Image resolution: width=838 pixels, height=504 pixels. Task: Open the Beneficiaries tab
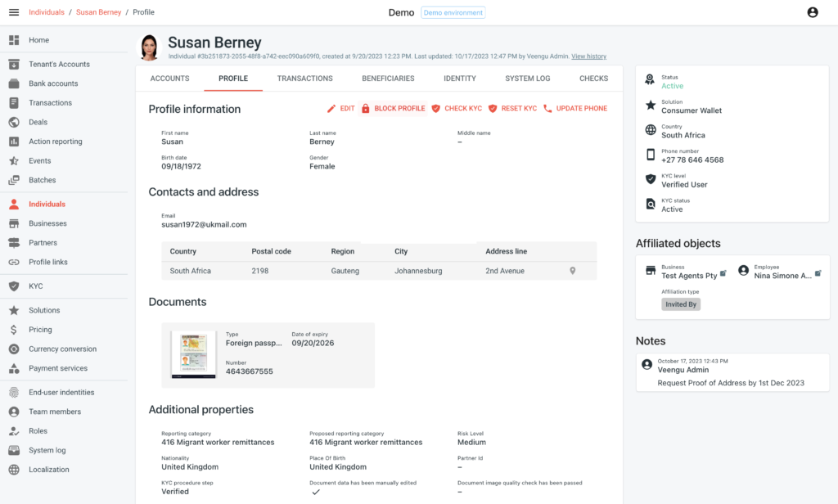(x=388, y=79)
